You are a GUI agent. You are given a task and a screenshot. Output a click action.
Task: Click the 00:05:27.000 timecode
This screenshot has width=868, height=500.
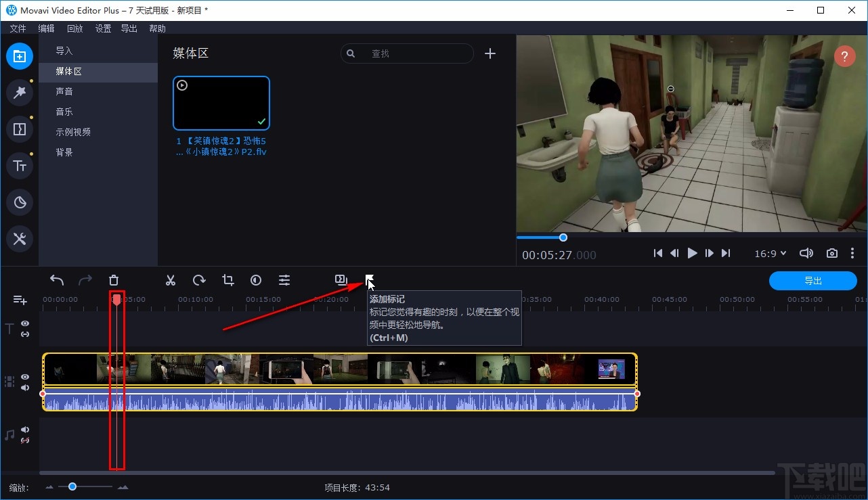559,255
